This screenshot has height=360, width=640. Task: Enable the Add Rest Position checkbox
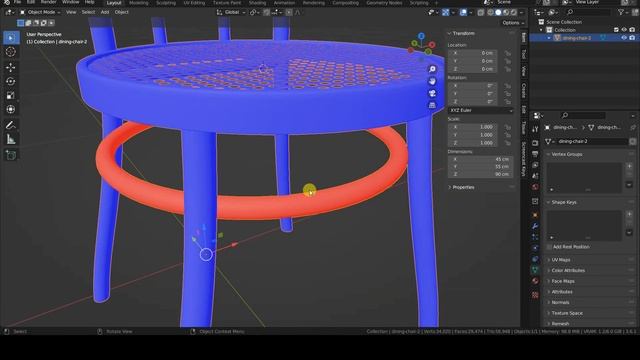pos(549,247)
